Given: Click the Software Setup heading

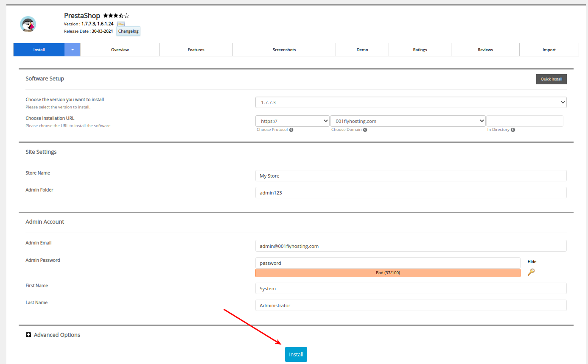Looking at the screenshot, I should pos(45,78).
